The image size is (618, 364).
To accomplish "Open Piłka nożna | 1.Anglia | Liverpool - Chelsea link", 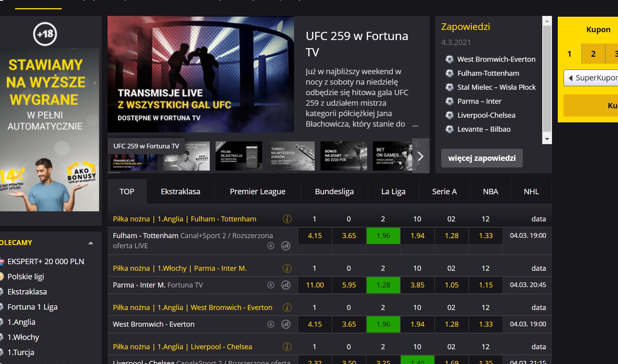I will [183, 347].
